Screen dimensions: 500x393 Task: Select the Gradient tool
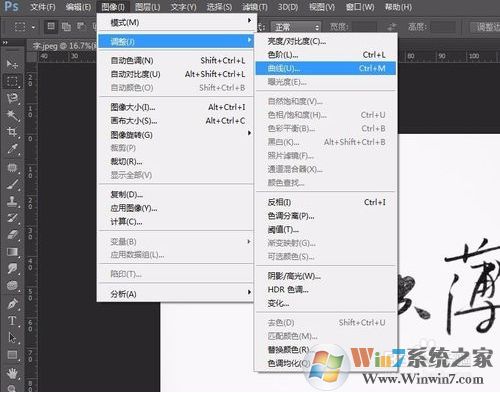[12, 252]
